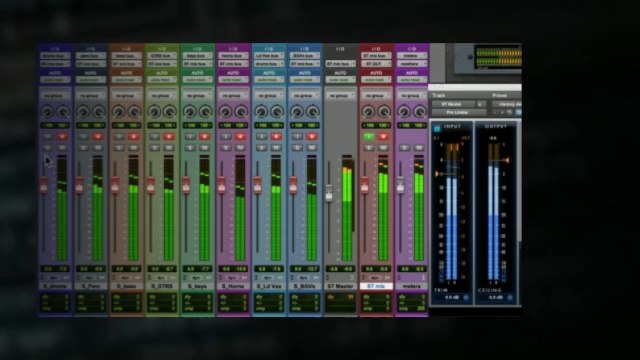
Task: Open ST Master track selector in plug-in window
Action: [453, 104]
